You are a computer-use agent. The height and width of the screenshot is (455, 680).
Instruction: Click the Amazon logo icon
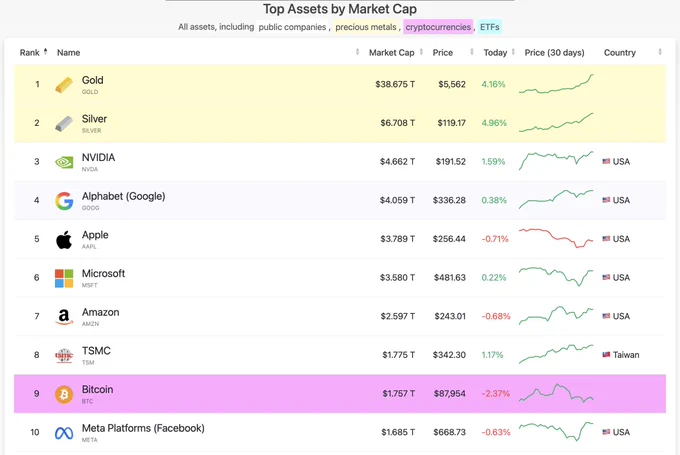click(64, 317)
